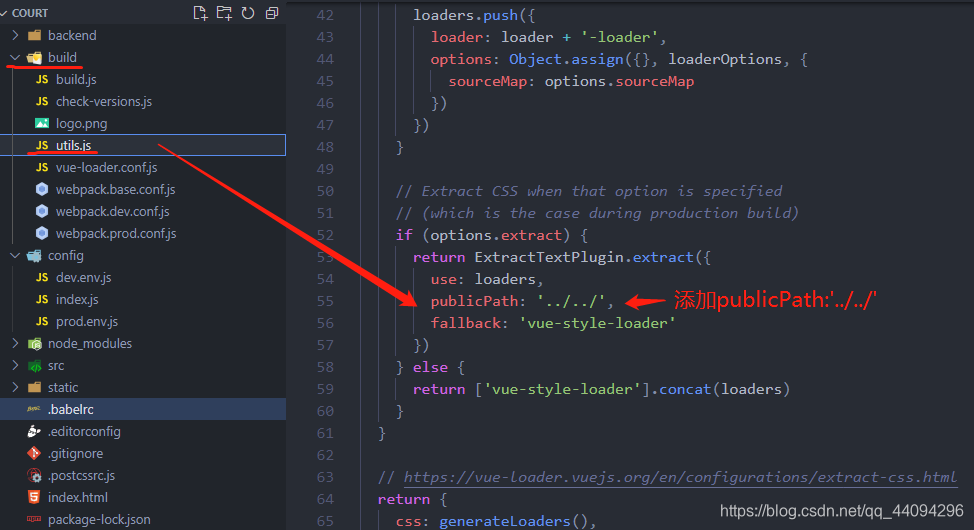Click the webpack icon beside webpack.prod.conf.js

42,234
